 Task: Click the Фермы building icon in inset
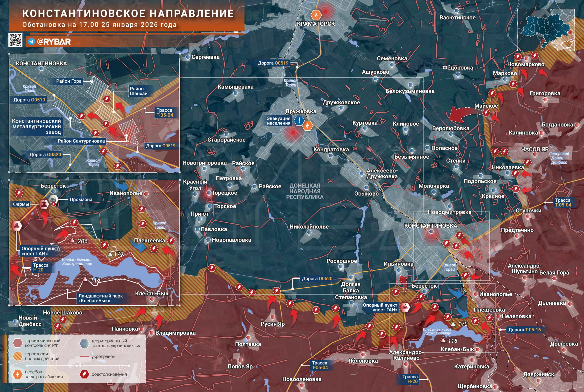pos(44,204)
